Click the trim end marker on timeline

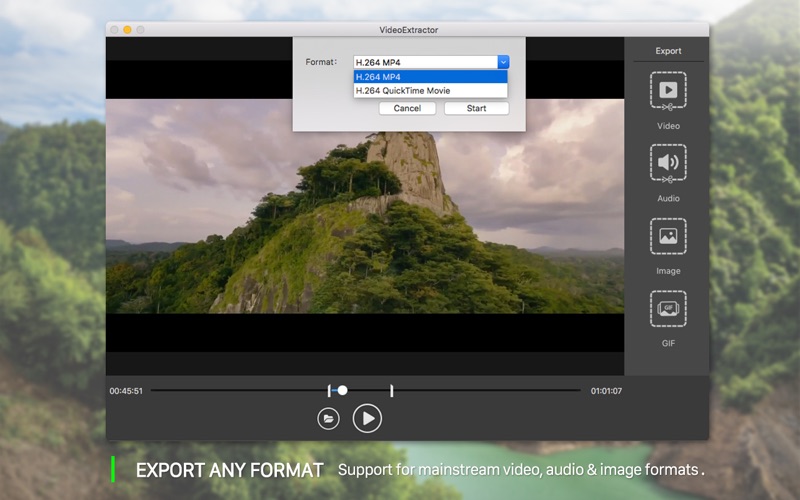pos(391,391)
